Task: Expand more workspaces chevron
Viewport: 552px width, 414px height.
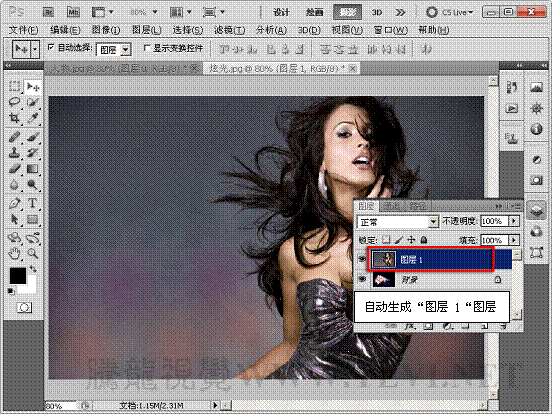Action: tap(400, 13)
